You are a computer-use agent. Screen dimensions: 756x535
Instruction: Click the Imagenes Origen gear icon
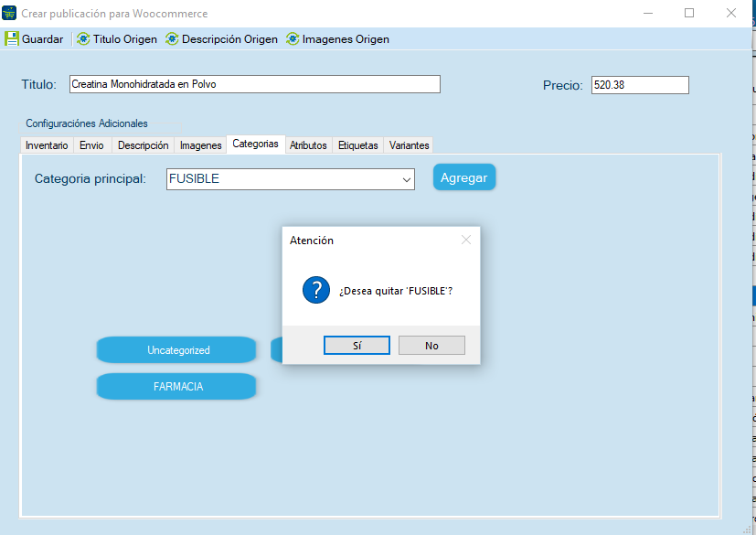click(x=293, y=39)
